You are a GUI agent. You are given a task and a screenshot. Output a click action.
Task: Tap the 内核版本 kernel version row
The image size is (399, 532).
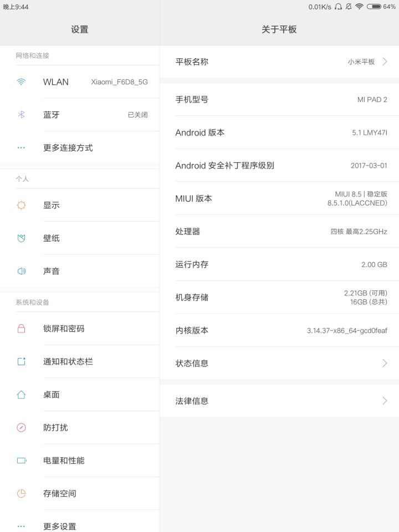tap(279, 330)
